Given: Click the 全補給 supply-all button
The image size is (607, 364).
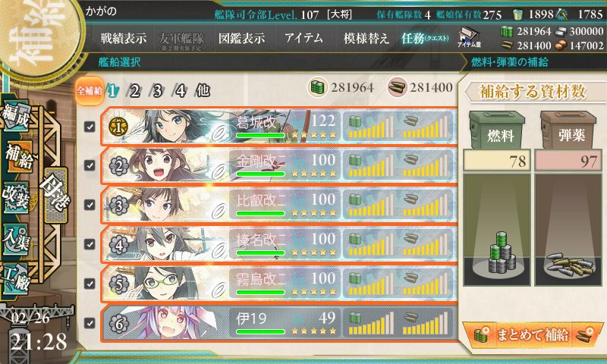Looking at the screenshot, I should pyautogui.click(x=90, y=90).
